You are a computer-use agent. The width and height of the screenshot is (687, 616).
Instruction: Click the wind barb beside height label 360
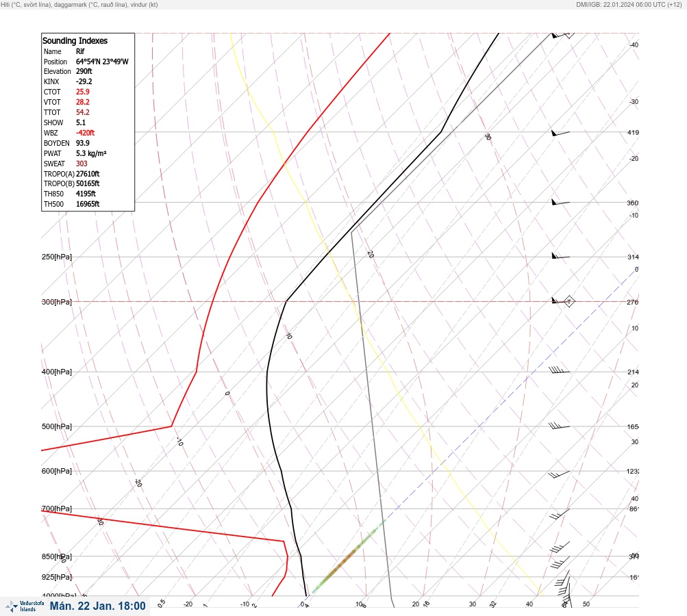(x=561, y=202)
